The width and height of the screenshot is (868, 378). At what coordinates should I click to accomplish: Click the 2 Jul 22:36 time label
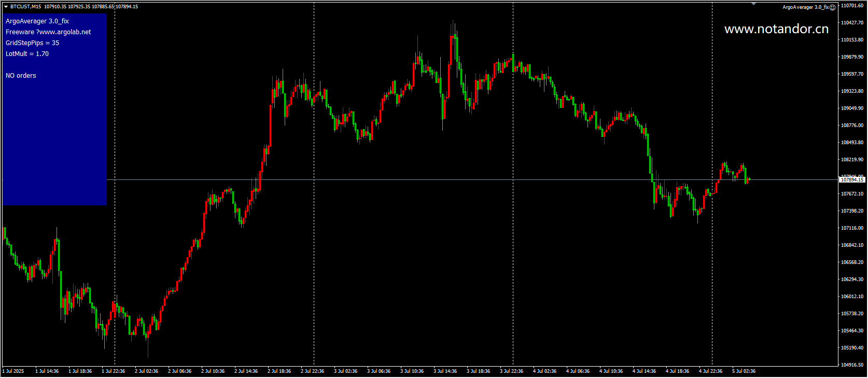click(x=312, y=371)
